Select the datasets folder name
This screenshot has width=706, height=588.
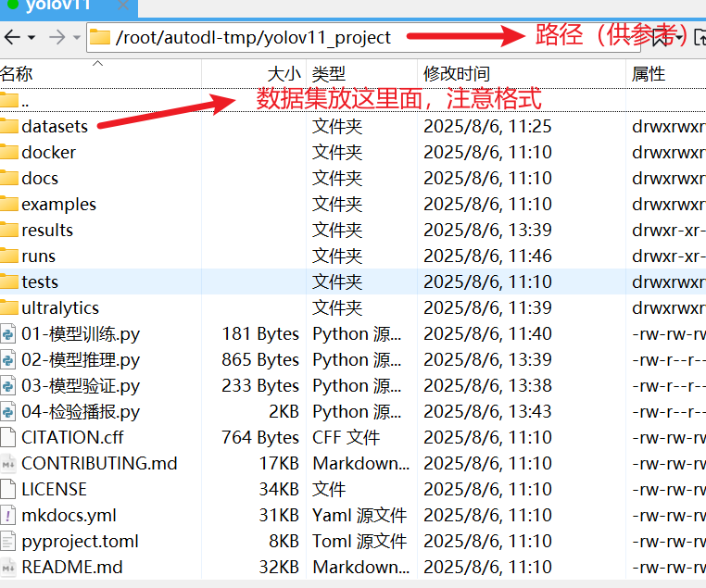tap(55, 127)
